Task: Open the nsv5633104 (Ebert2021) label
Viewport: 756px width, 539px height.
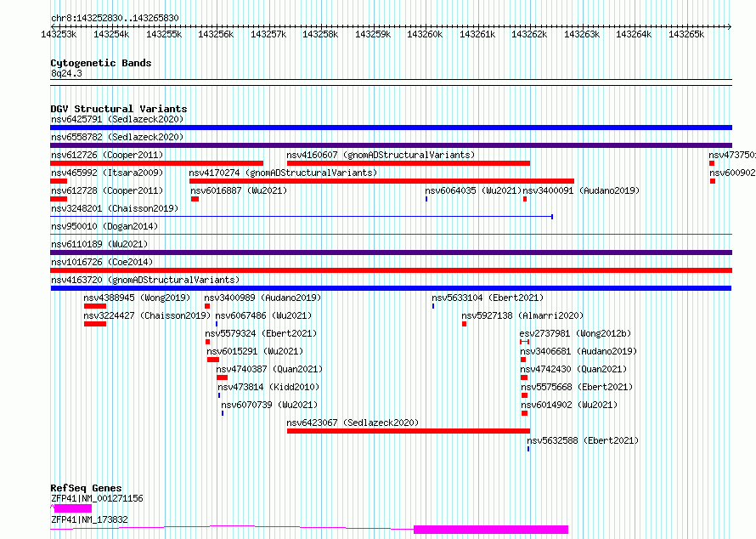Action: point(488,298)
